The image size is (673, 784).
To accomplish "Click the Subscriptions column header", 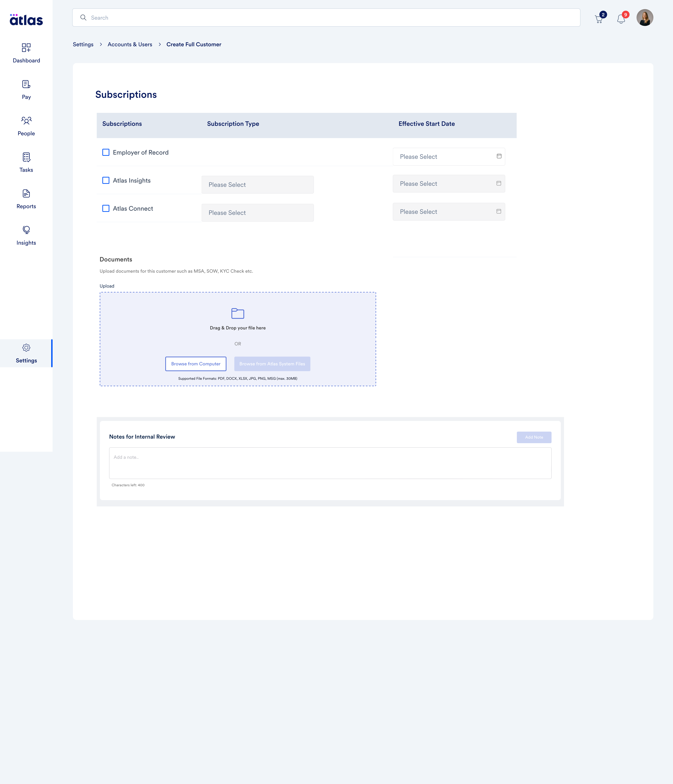I will click(x=122, y=124).
